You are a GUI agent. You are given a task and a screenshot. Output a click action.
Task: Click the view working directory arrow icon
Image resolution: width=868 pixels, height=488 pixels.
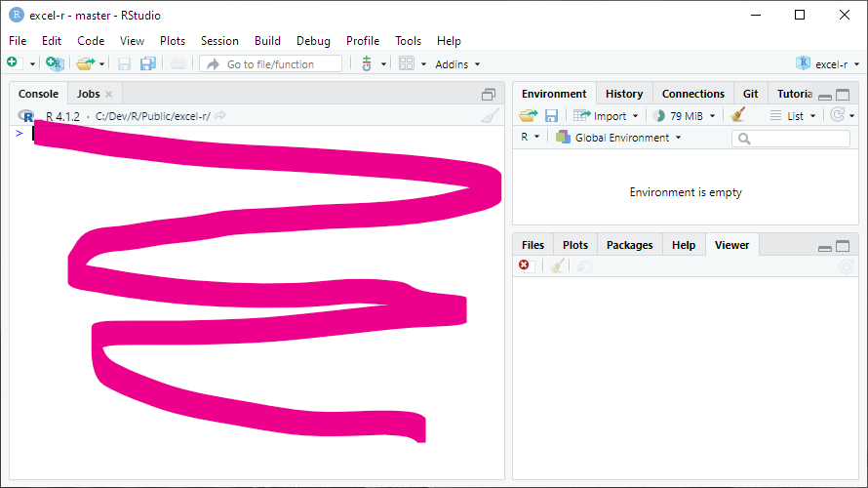pyautogui.click(x=219, y=115)
